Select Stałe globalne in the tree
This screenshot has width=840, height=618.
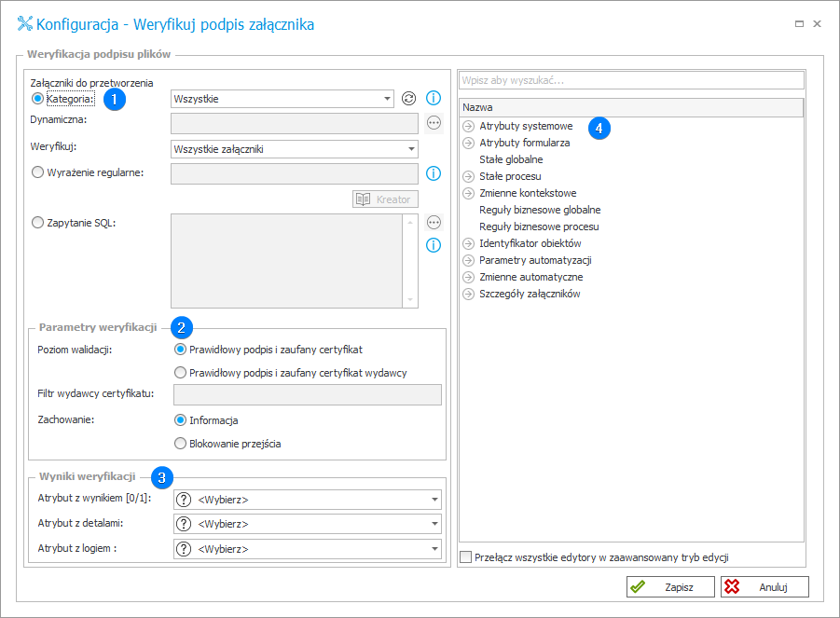click(511, 159)
